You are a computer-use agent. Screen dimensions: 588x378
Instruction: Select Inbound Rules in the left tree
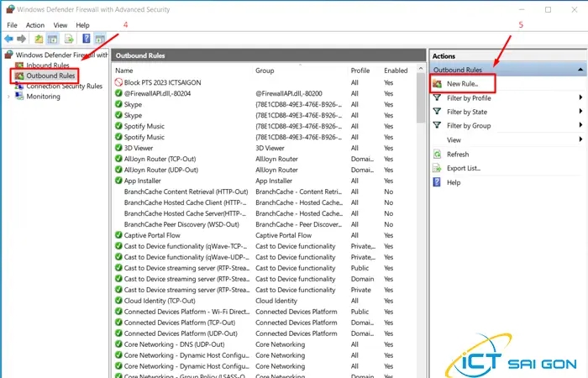point(47,65)
